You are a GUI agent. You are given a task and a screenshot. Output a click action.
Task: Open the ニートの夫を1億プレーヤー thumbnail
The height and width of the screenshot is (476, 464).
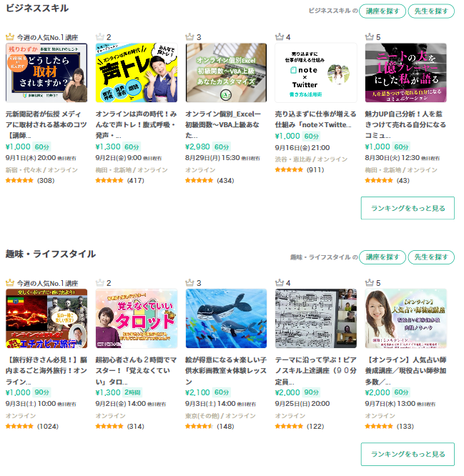[x=405, y=73]
